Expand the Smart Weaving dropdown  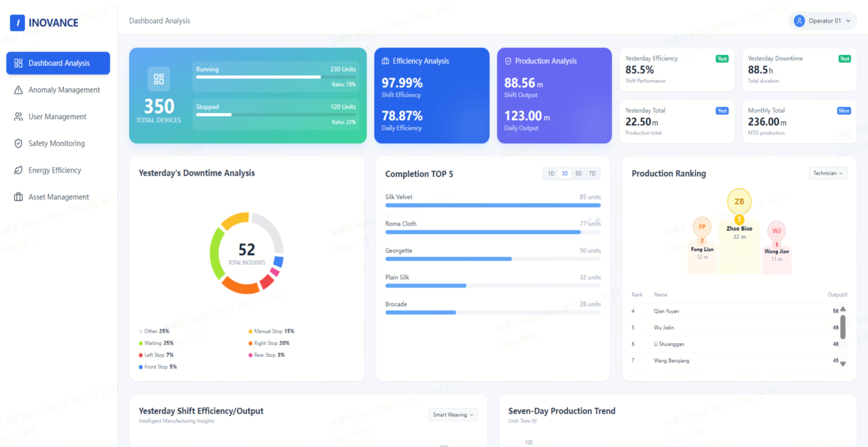453,415
